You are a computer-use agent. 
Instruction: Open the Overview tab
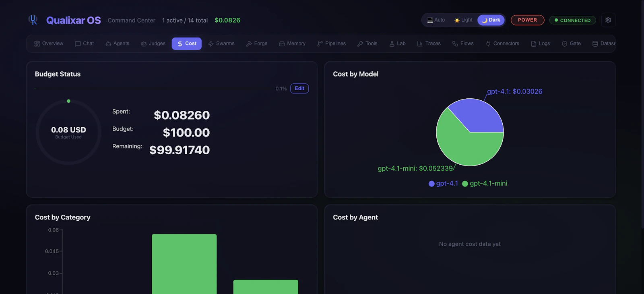49,43
